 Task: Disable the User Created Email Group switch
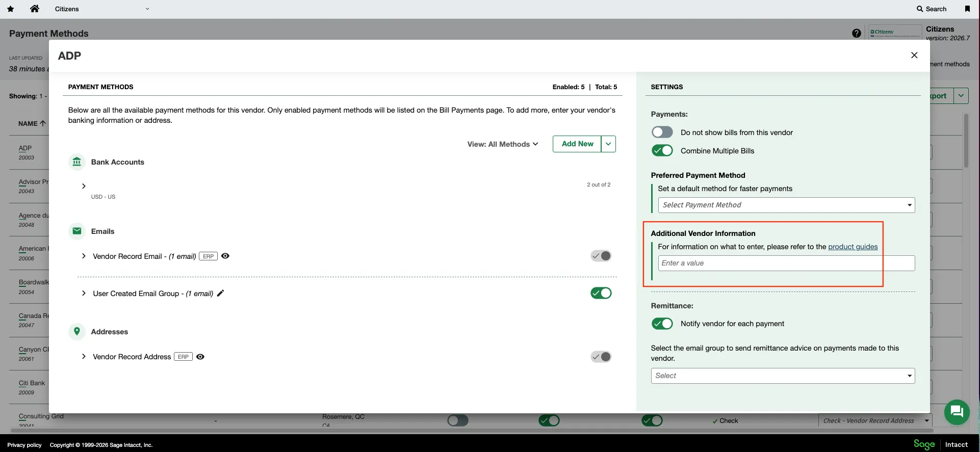click(601, 293)
